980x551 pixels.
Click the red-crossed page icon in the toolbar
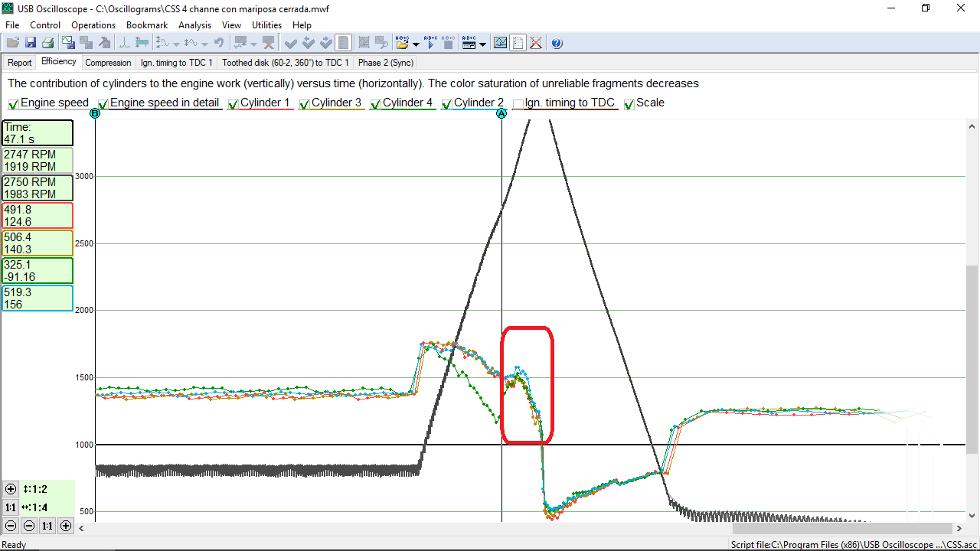coord(536,43)
